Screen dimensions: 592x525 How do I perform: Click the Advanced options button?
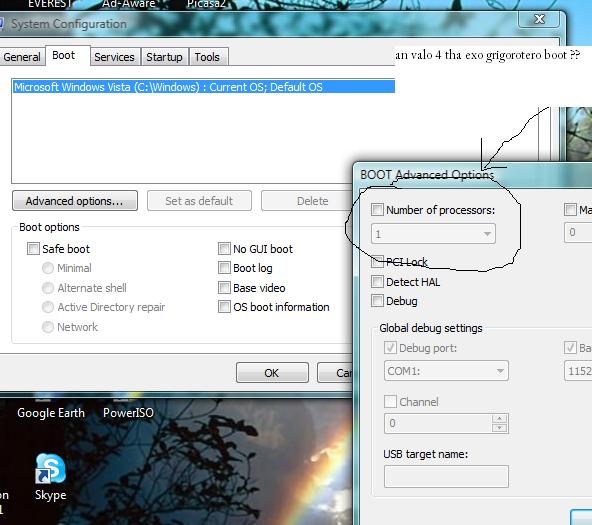(x=75, y=200)
